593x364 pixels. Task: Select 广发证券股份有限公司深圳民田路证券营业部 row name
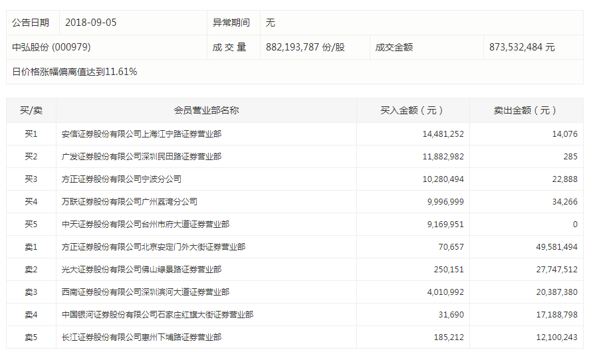[x=142, y=157]
